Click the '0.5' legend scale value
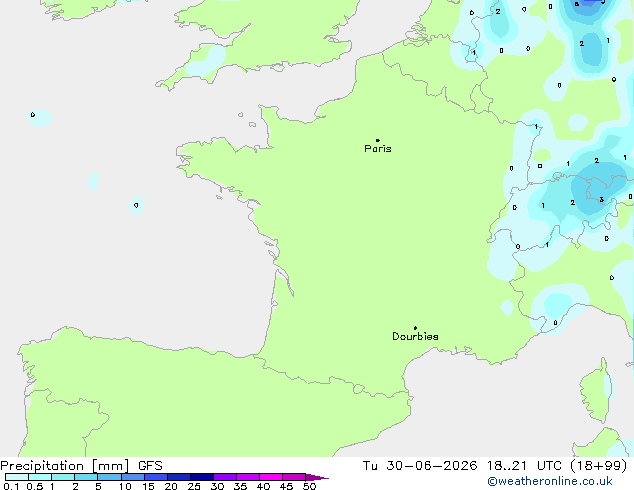 [x=35, y=486]
